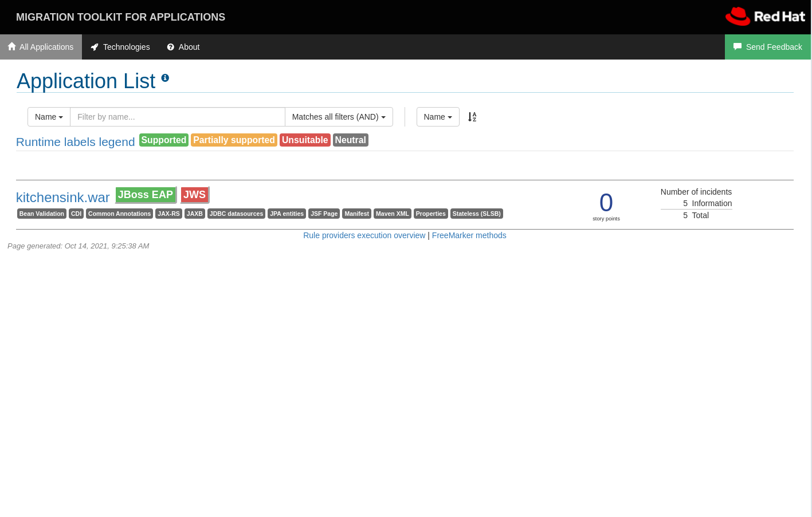Click the Unsuitable legend label
Viewport: 812px width, 517px height.
coord(305,140)
